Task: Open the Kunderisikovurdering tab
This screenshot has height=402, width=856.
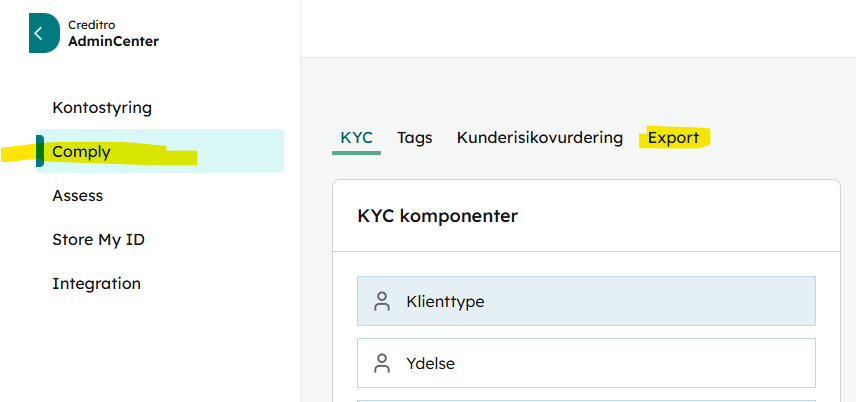Action: pyautogui.click(x=539, y=138)
